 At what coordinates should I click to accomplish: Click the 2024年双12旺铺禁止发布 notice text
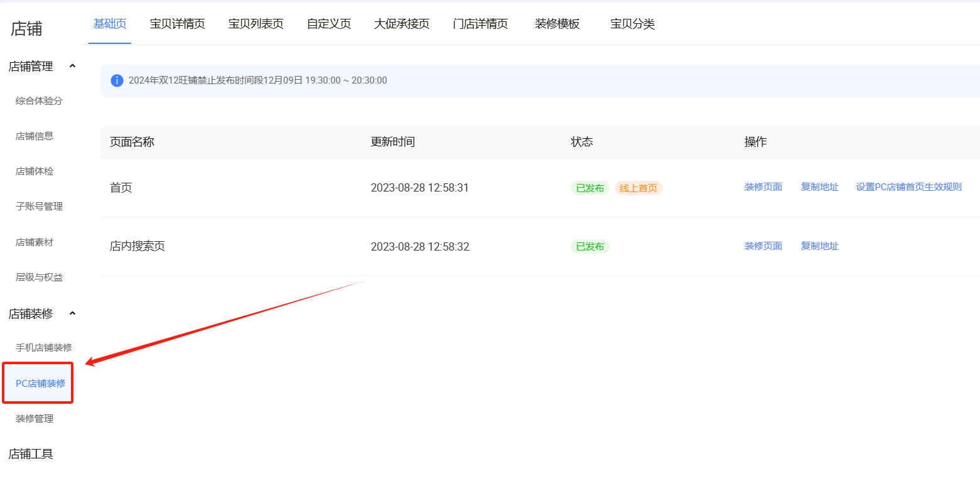point(258,80)
